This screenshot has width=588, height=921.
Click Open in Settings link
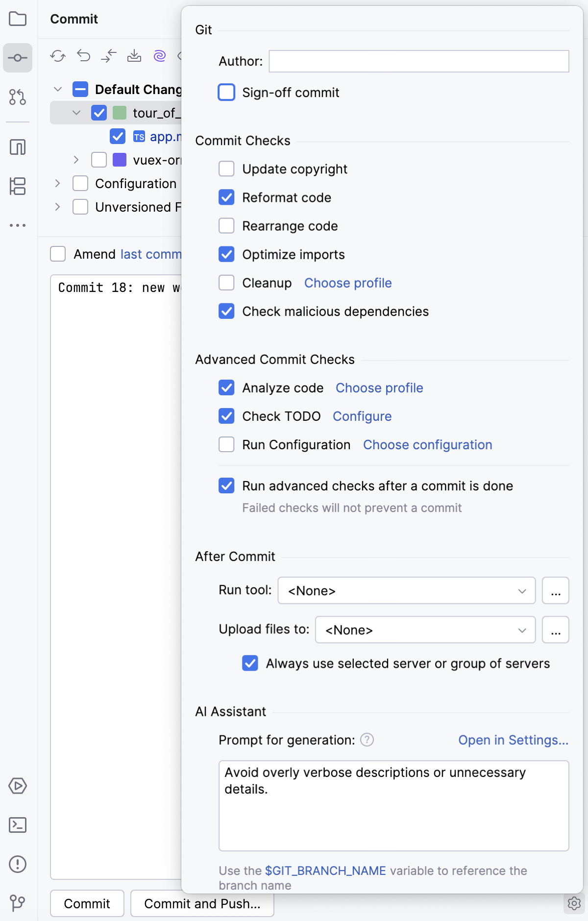[x=514, y=740]
